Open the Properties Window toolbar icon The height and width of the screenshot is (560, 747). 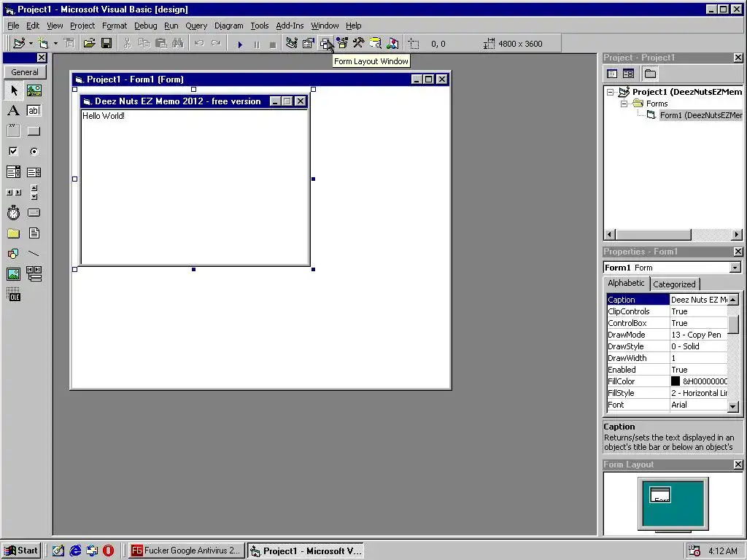click(x=309, y=43)
